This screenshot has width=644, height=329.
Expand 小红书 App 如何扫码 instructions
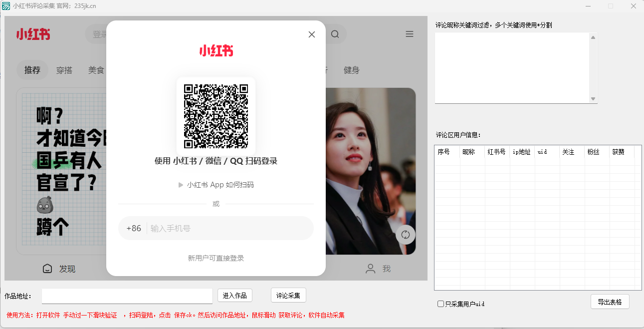[216, 185]
